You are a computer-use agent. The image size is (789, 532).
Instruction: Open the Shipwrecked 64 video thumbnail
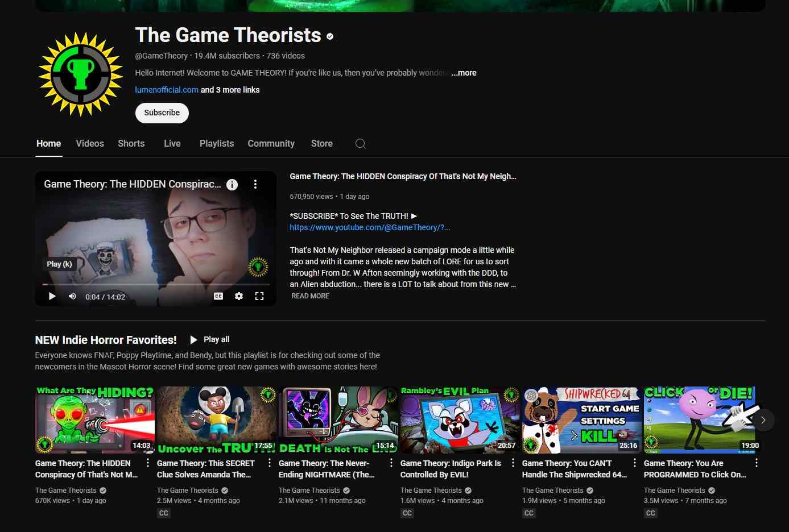point(581,420)
